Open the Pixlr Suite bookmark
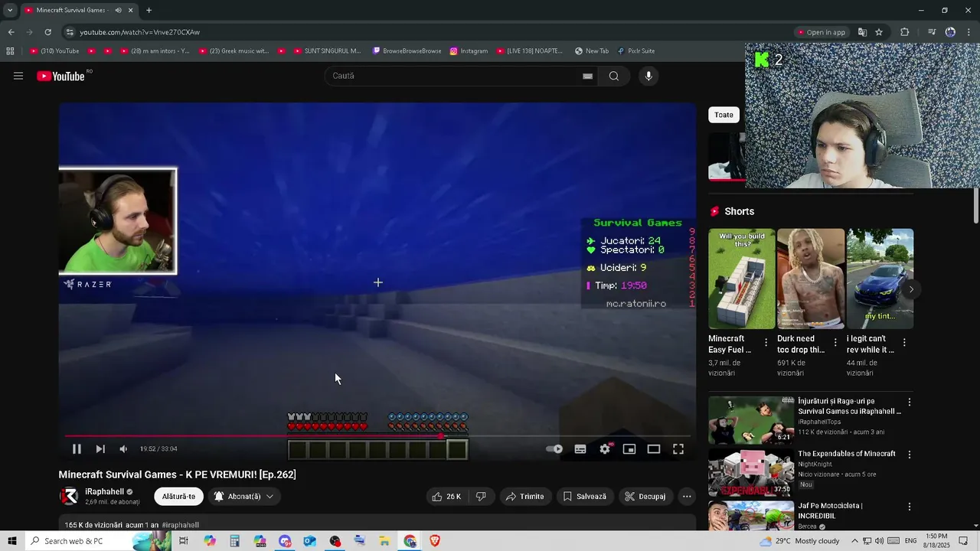 click(x=635, y=51)
